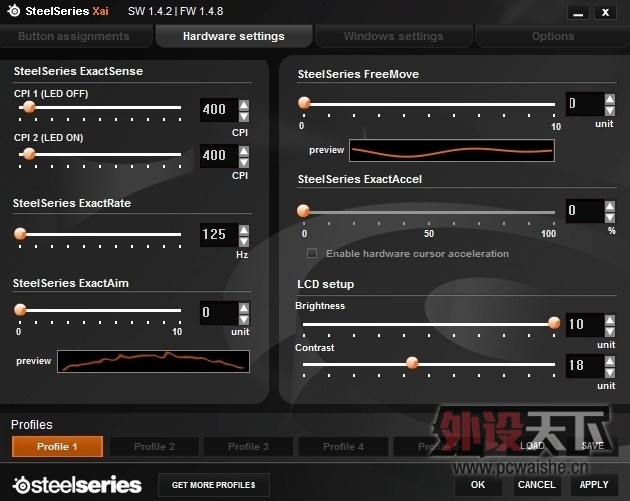The width and height of the screenshot is (630, 501).
Task: Click the CANCEL button
Action: [x=537, y=485]
